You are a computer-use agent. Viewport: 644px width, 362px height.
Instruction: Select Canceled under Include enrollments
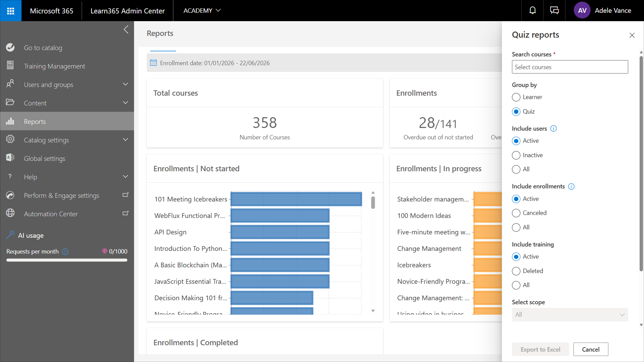[x=516, y=213]
